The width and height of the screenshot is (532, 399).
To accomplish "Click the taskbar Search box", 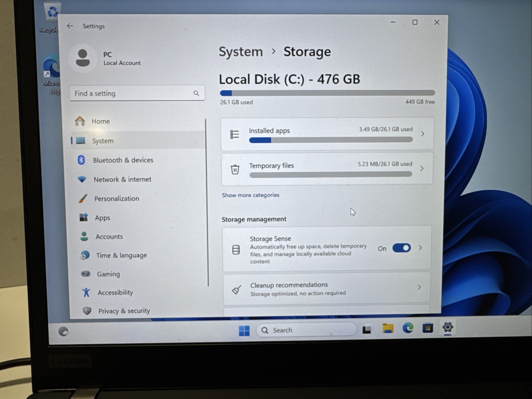I will pos(306,330).
